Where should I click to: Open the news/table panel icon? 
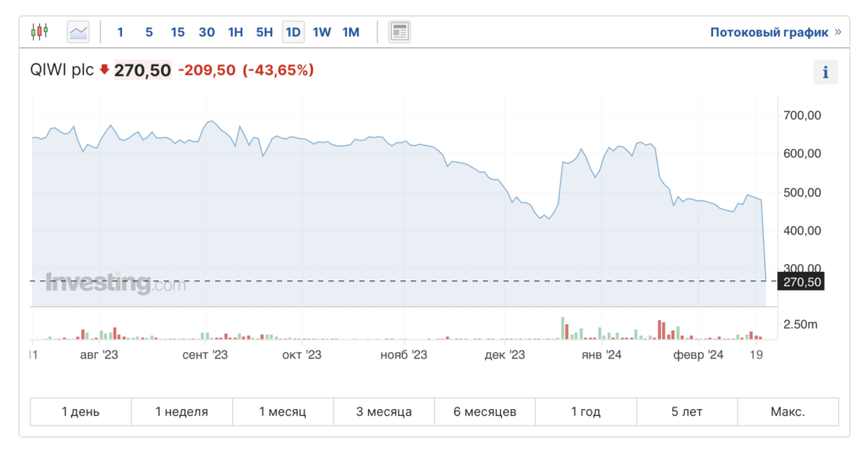[x=399, y=32]
